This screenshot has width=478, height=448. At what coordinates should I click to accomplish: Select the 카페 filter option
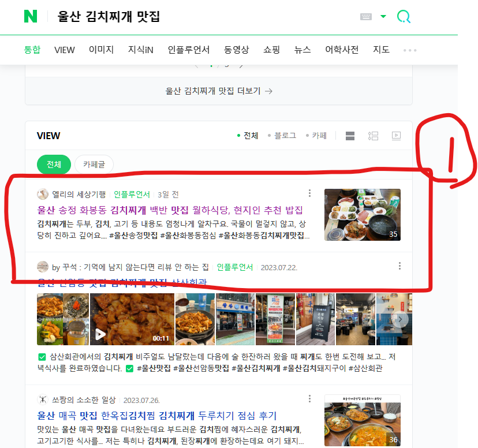pyautogui.click(x=316, y=136)
